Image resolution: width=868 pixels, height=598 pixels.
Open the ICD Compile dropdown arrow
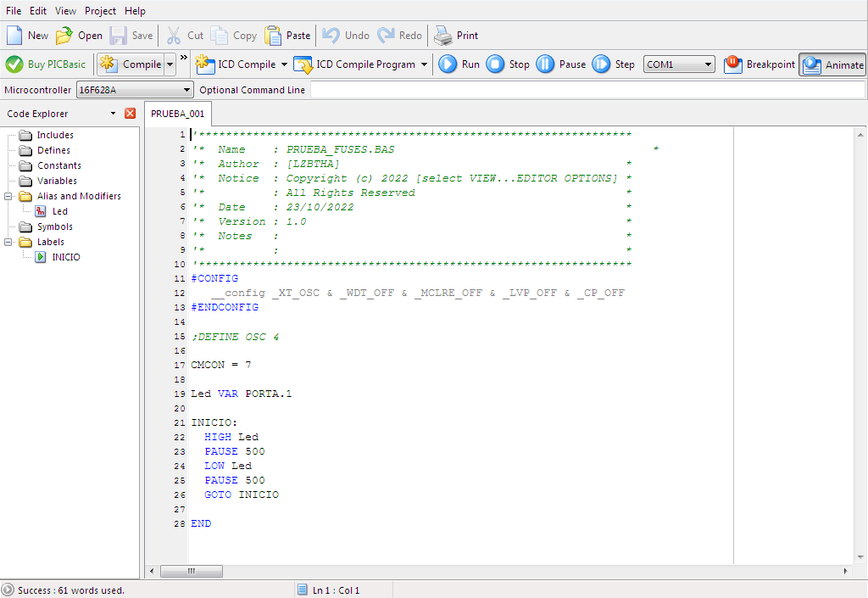point(284,64)
